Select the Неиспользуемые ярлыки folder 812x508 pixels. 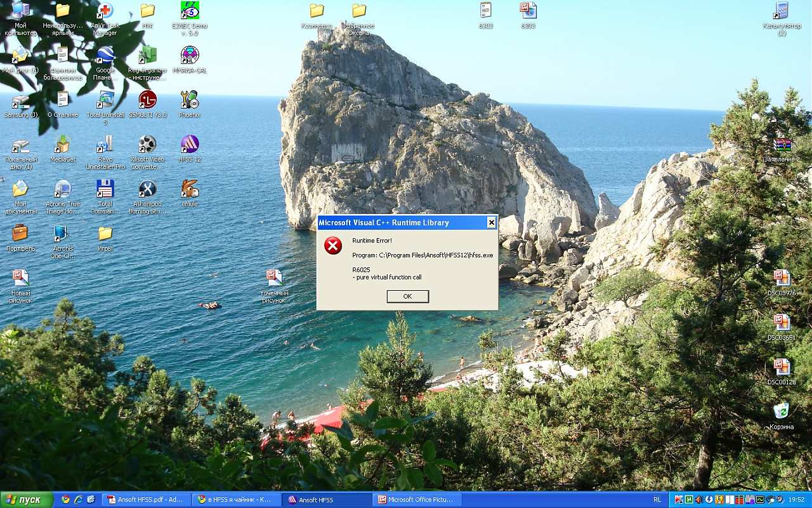[x=63, y=18]
